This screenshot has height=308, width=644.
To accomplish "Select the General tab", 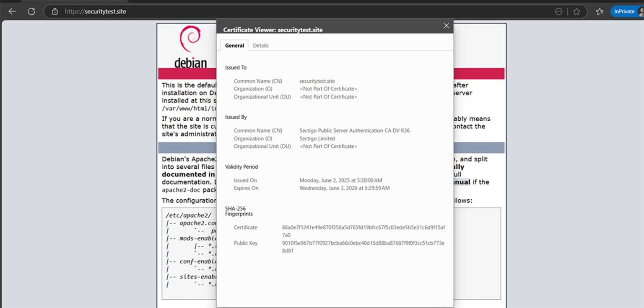I will tap(234, 45).
